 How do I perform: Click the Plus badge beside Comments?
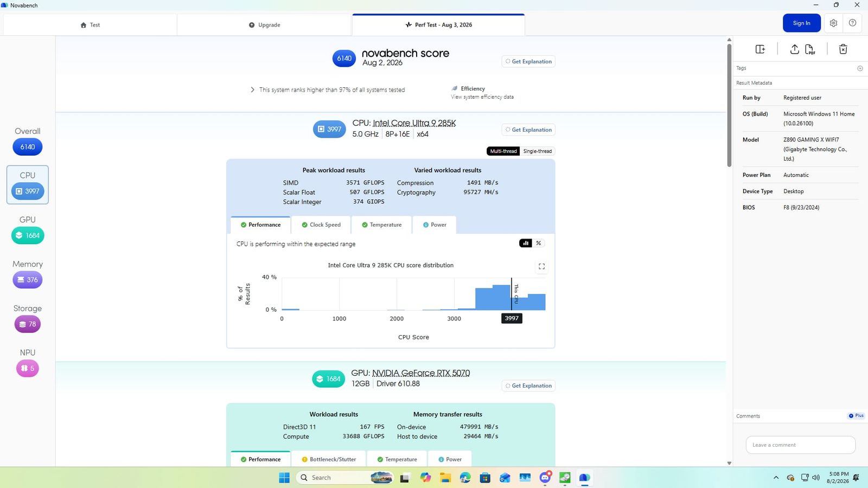coord(856,416)
